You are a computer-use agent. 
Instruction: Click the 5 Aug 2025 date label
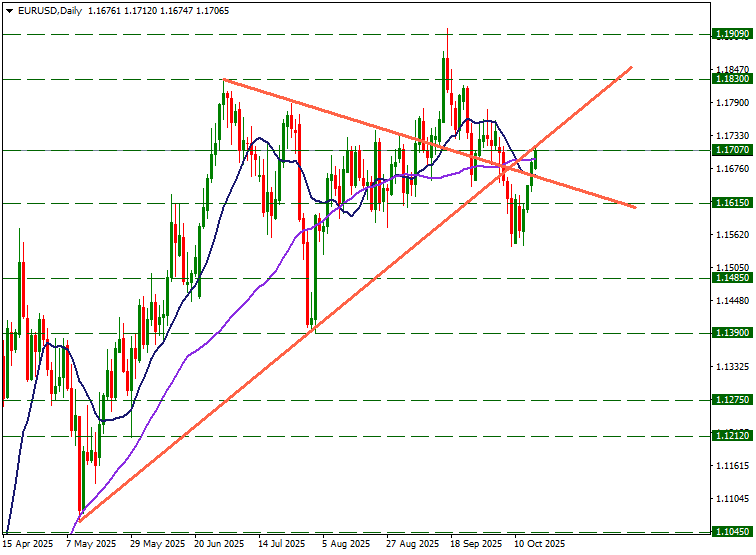(347, 545)
